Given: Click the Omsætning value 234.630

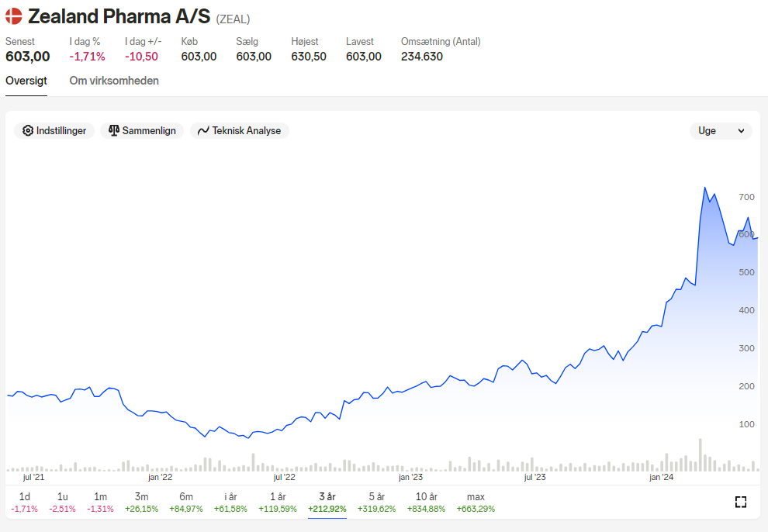Looking at the screenshot, I should 422,57.
